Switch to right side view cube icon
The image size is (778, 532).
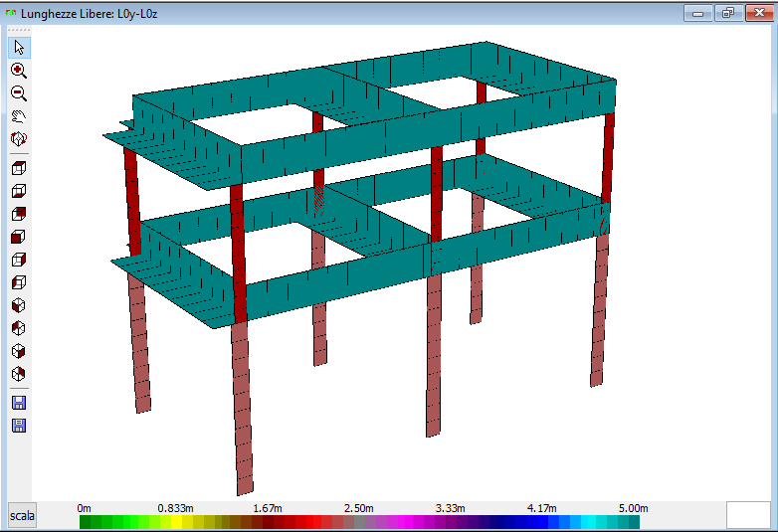pyautogui.click(x=19, y=260)
